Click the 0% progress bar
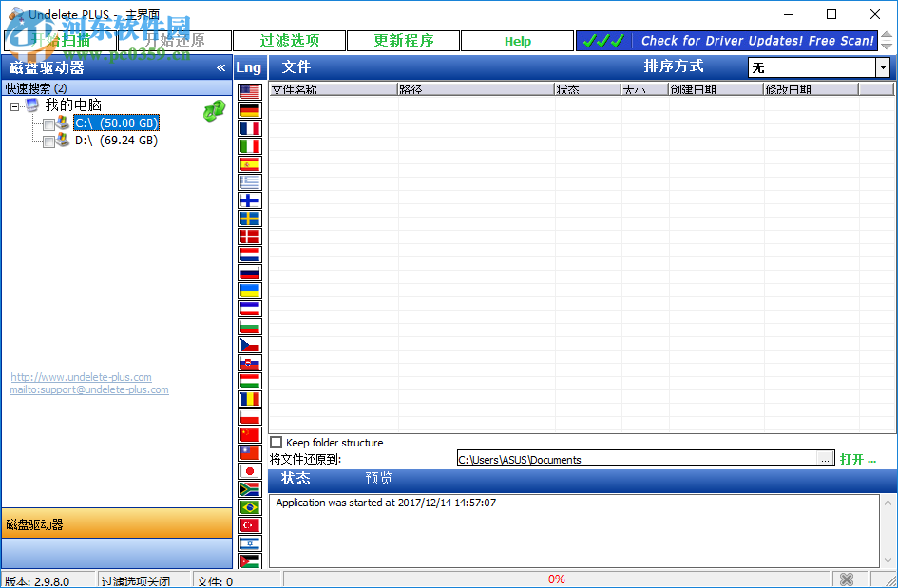 [x=556, y=579]
